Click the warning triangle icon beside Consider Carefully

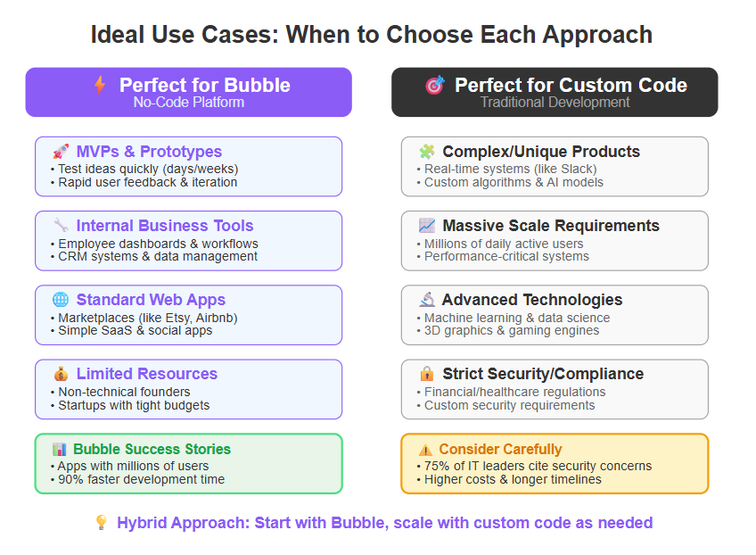[426, 450]
